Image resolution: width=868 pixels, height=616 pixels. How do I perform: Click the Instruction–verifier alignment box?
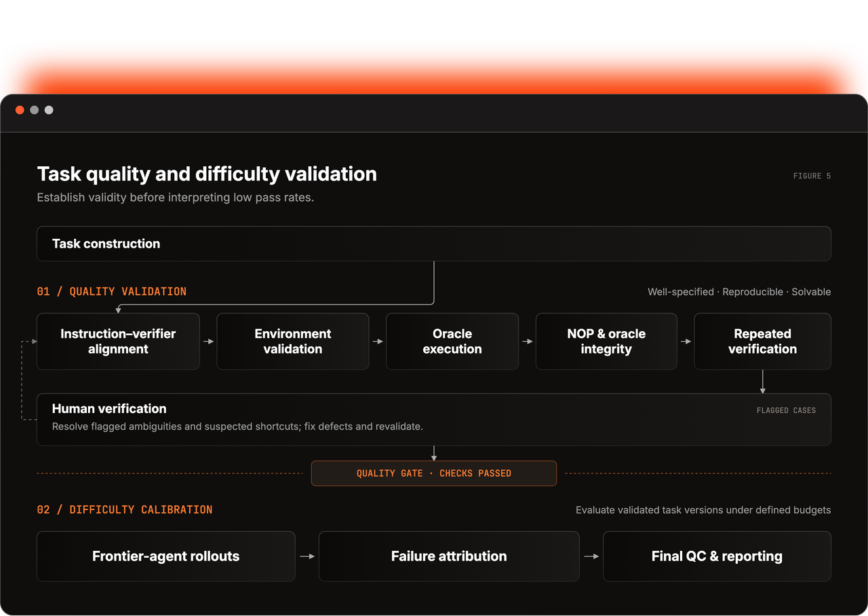(x=118, y=341)
